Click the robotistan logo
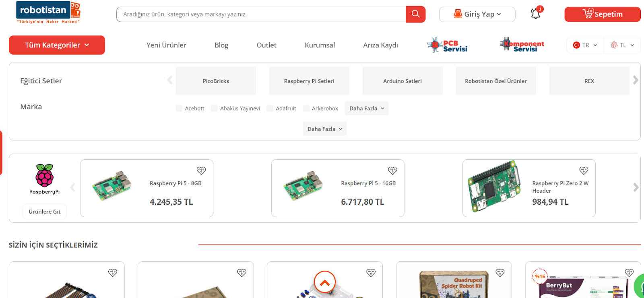Image resolution: width=644 pixels, height=298 pixels. [x=48, y=12]
